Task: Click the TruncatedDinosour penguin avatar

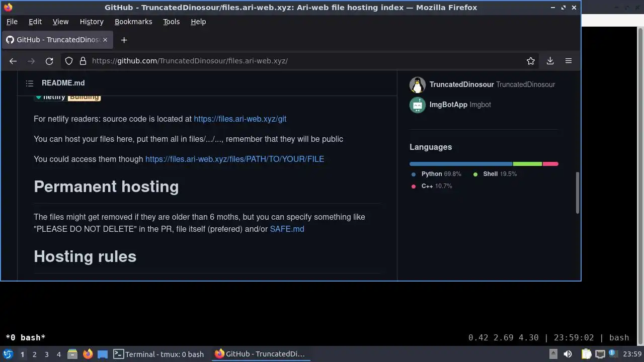Action: click(x=418, y=85)
